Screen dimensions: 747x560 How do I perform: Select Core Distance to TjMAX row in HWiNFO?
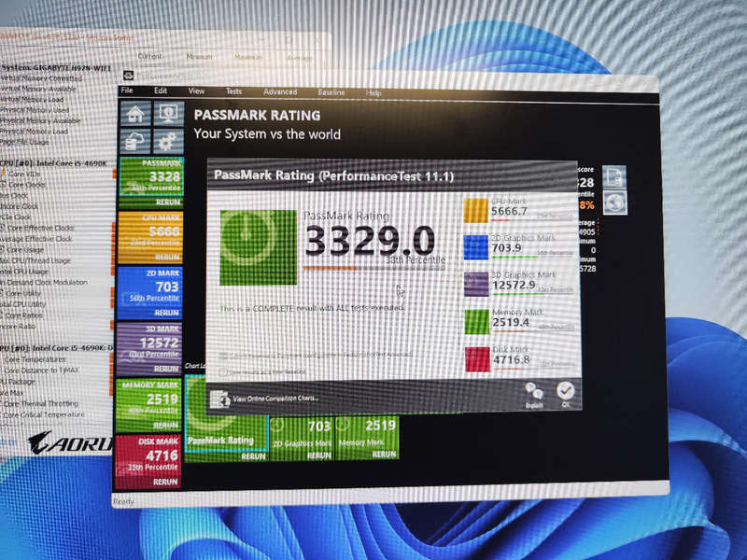point(42,370)
